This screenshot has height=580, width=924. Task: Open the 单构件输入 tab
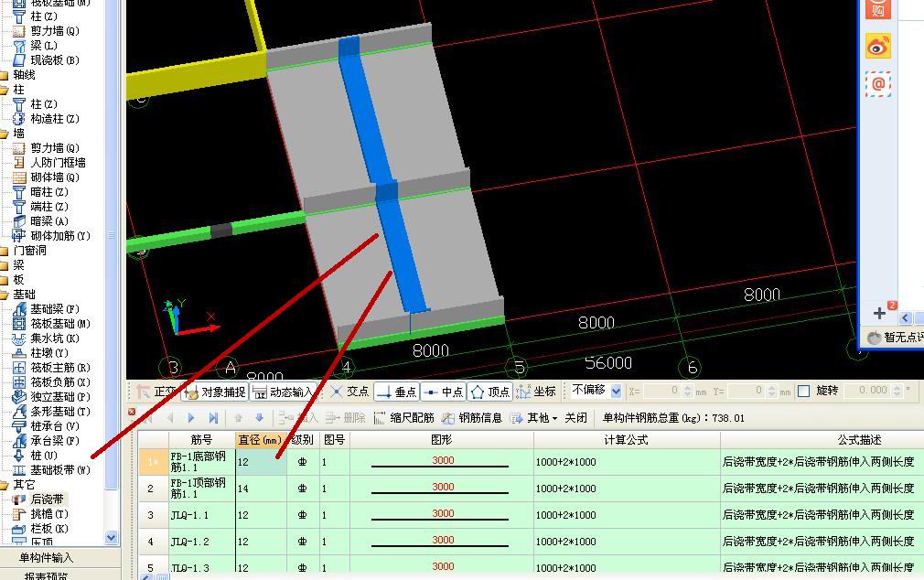point(46,558)
